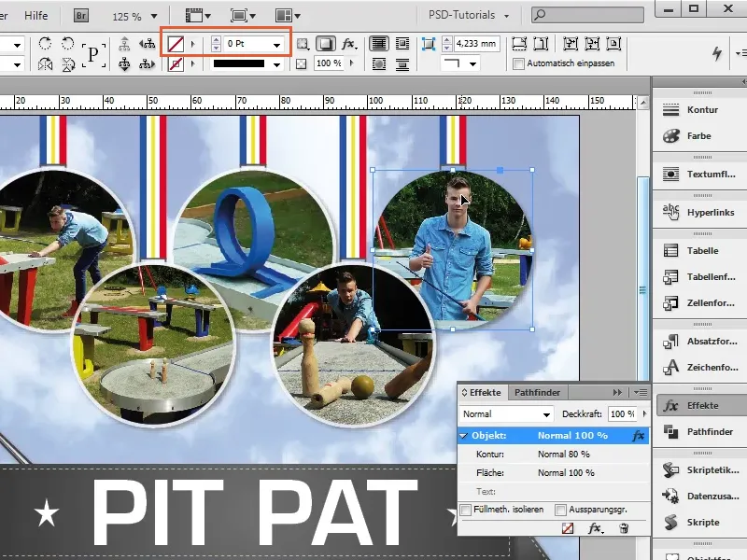The image size is (747, 560).
Task: Open the view options menu icon
Action: click(198, 16)
